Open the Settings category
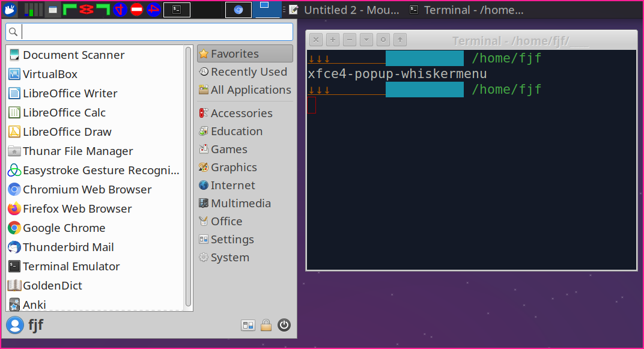Viewport: 644px width, 349px height. coord(245,240)
